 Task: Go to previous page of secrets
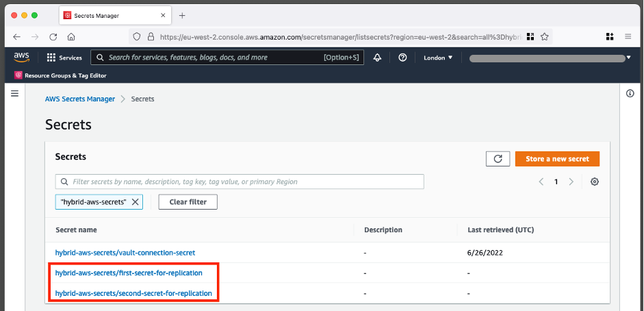coord(541,182)
